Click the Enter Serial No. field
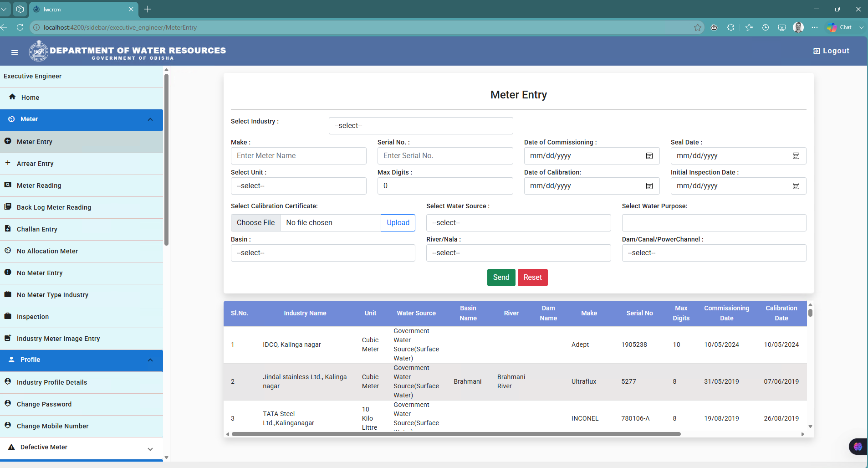Image resolution: width=868 pixels, height=468 pixels. tap(445, 156)
